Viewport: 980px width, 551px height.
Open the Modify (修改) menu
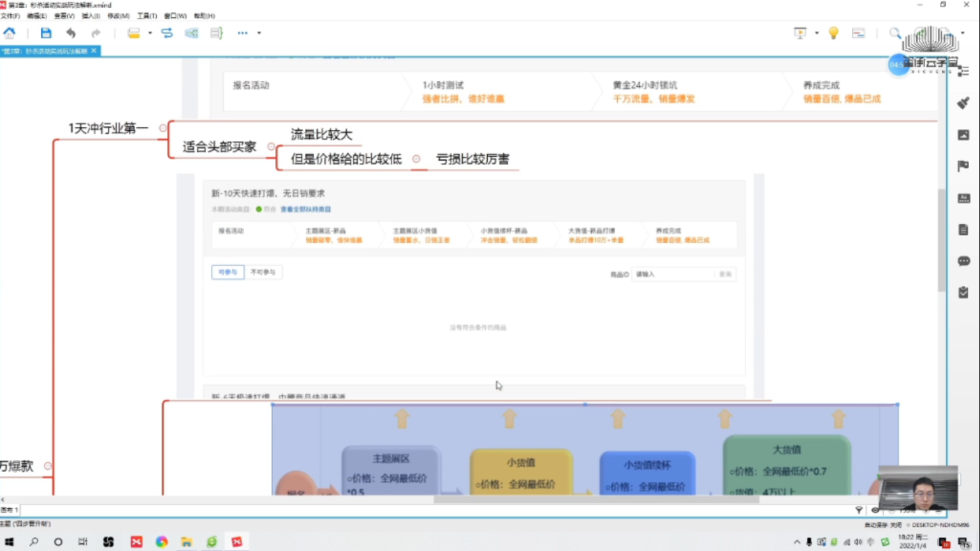tap(118, 15)
